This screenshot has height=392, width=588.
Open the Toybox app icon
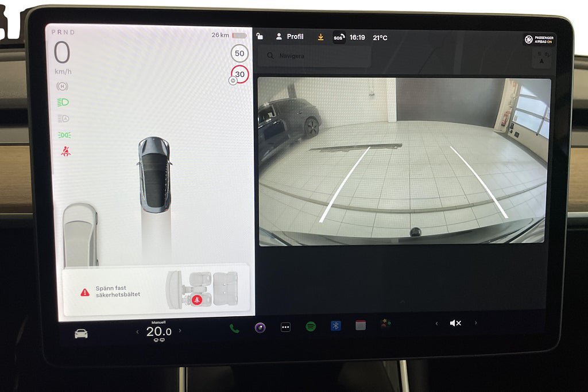[x=385, y=323]
